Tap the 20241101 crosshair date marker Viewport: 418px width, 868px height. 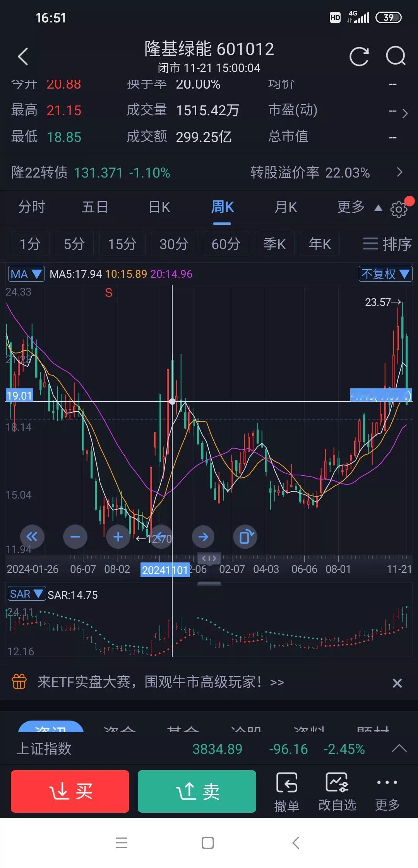point(165,570)
